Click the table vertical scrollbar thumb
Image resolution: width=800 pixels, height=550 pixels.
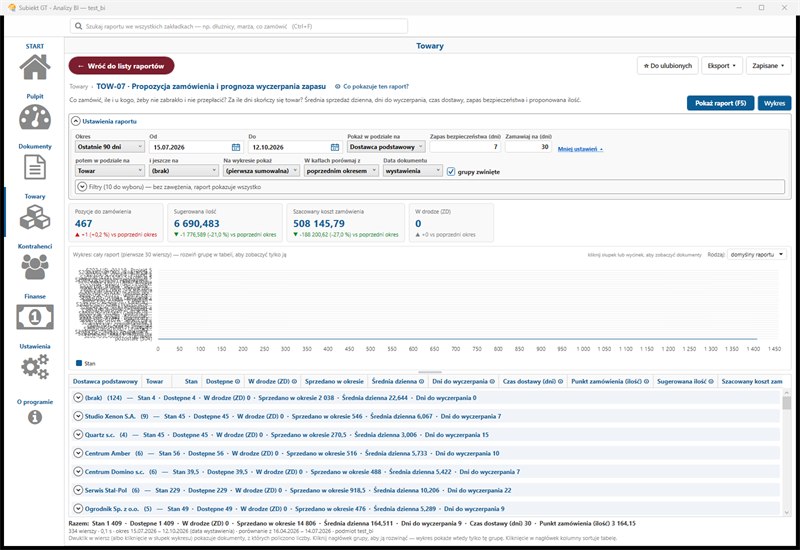coord(786,403)
